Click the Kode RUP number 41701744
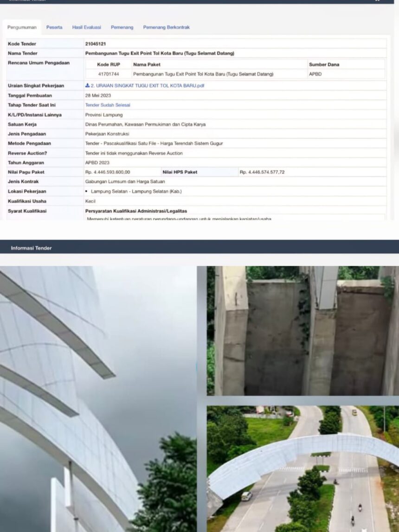 coord(108,74)
